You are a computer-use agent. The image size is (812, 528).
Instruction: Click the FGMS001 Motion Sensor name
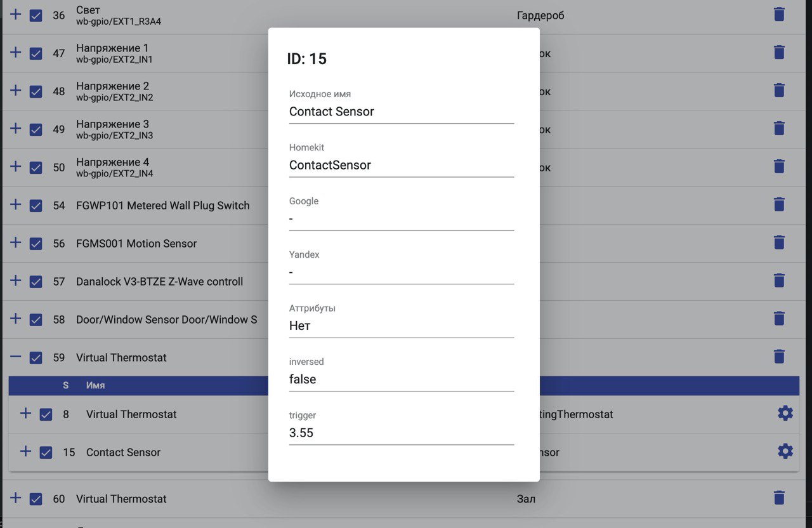[x=136, y=244]
